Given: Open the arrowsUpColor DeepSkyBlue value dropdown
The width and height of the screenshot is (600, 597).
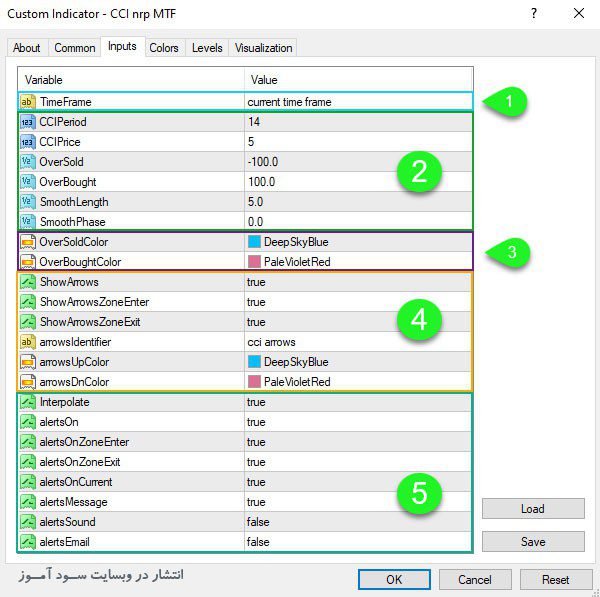Looking at the screenshot, I should (x=358, y=362).
